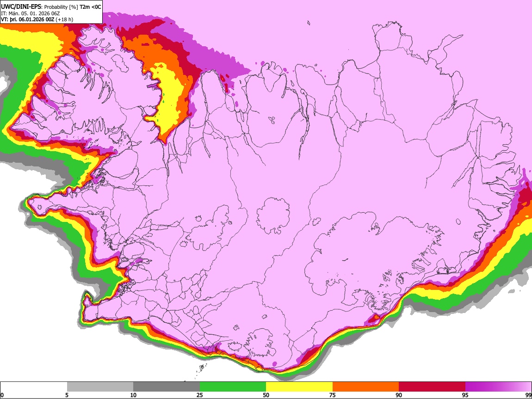Click the legend tick label '75'

tap(333, 395)
